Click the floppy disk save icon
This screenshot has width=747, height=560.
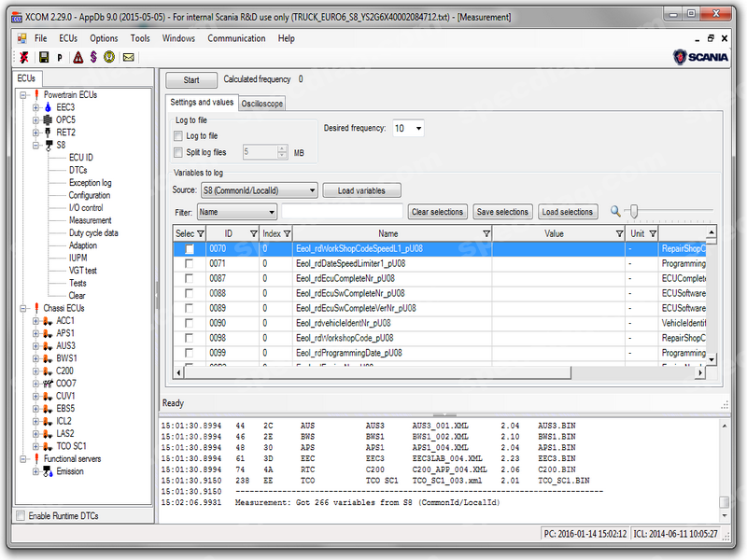coord(42,57)
